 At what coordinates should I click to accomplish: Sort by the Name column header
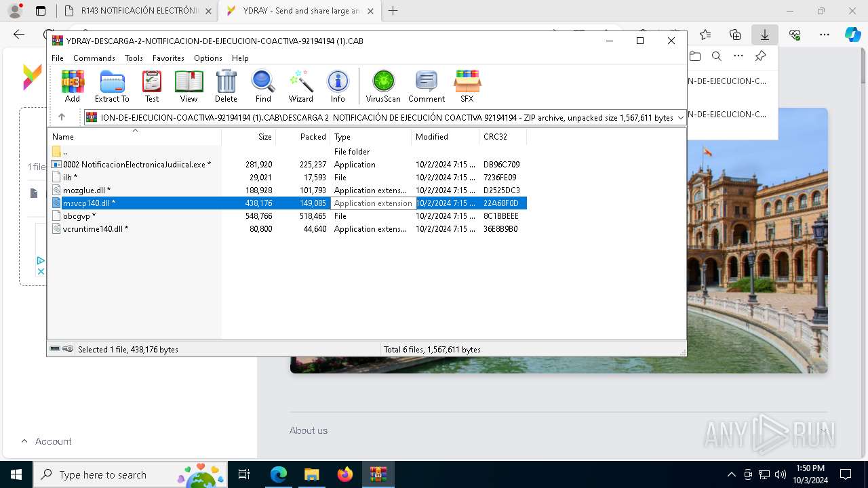tap(134, 137)
